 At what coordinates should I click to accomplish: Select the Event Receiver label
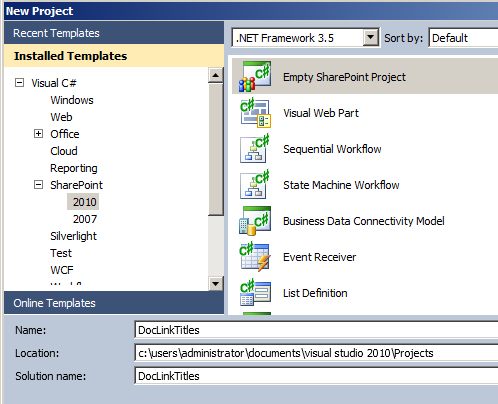[x=319, y=257]
